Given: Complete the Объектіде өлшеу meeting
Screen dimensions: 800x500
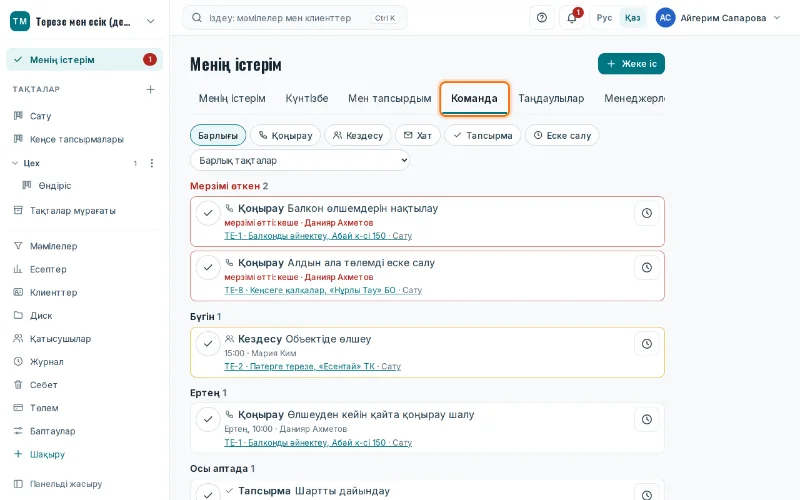Looking at the screenshot, I should 208,344.
